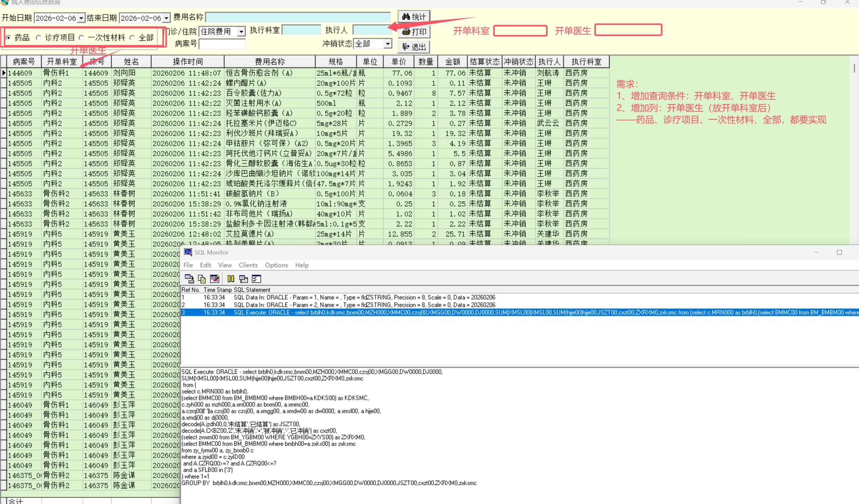Click the binoculars 统计 button
The width and height of the screenshot is (859, 504).
[414, 17]
